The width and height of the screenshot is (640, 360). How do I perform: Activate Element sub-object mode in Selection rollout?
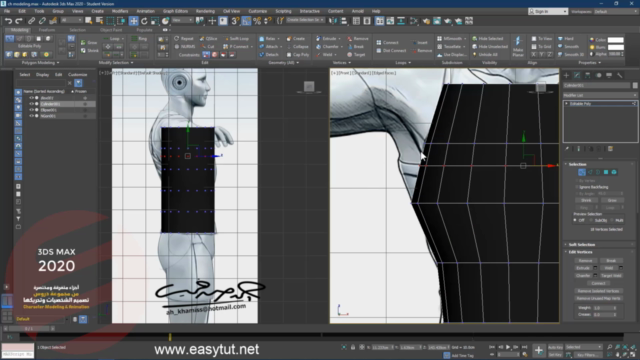614,172
